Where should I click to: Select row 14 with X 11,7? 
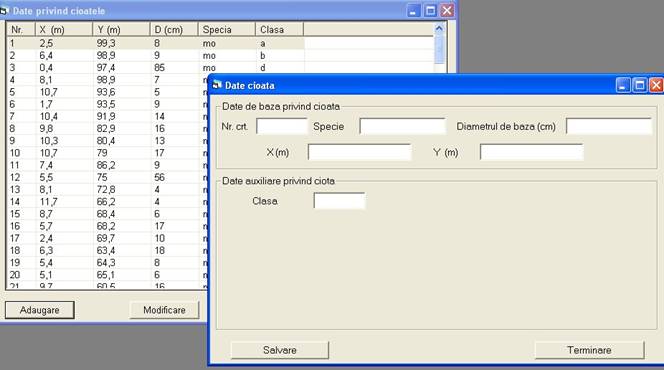pyautogui.click(x=107, y=202)
